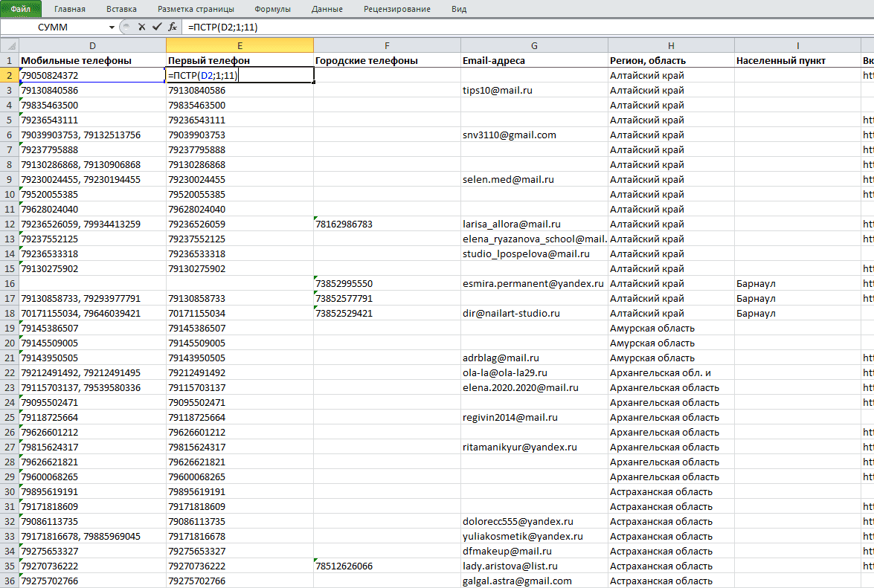Select all cells using corner triangle
Image resolution: width=874 pixels, height=588 pixels.
[x=10, y=45]
